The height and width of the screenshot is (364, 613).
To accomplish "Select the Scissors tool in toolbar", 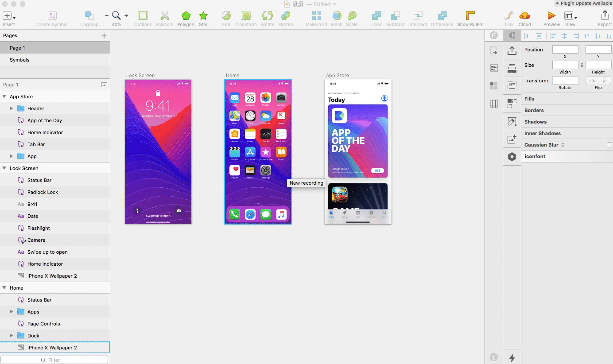I will [164, 16].
